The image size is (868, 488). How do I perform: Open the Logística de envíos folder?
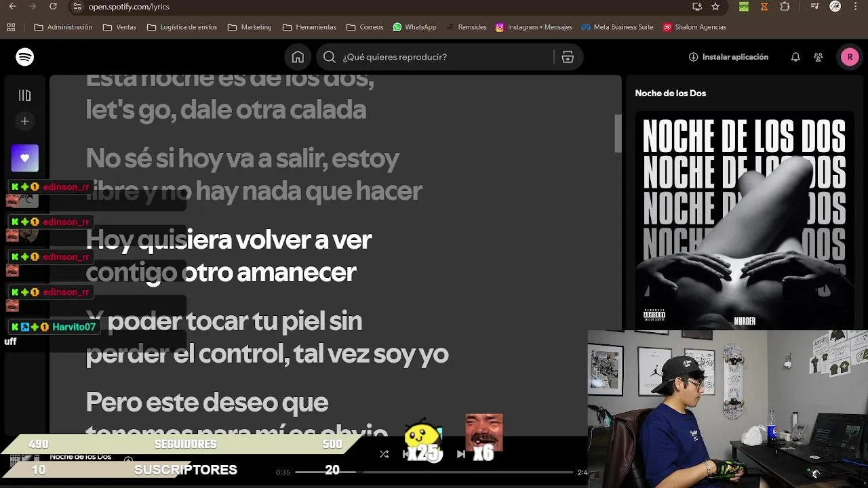[182, 27]
